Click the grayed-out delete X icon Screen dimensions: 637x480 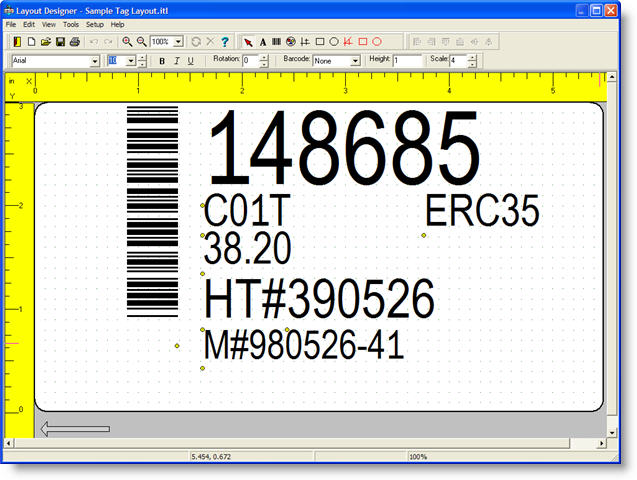[x=210, y=41]
